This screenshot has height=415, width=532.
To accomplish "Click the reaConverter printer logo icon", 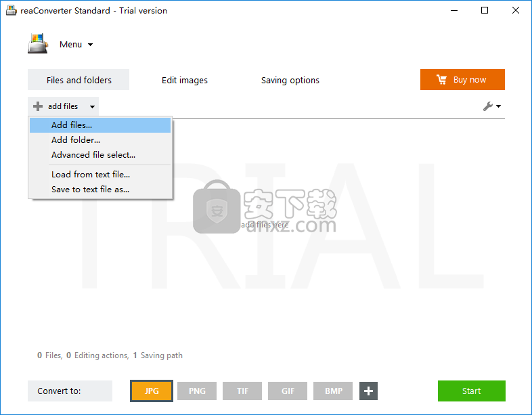I will tap(38, 44).
